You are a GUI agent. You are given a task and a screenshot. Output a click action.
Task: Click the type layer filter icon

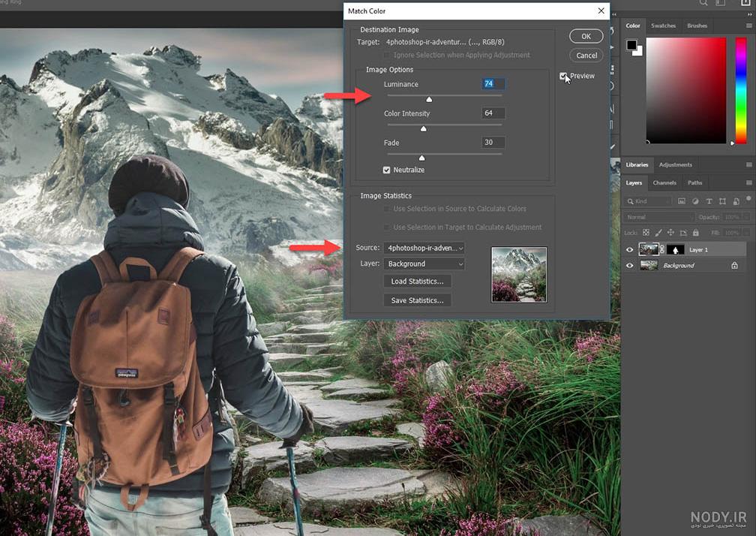pyautogui.click(x=709, y=201)
